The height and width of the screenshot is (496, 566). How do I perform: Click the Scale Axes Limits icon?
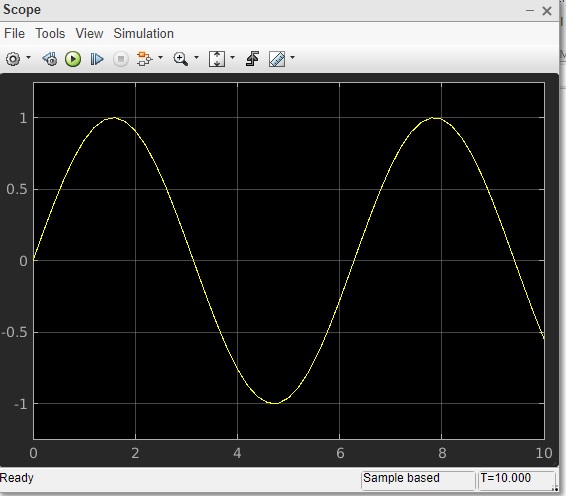(x=217, y=59)
